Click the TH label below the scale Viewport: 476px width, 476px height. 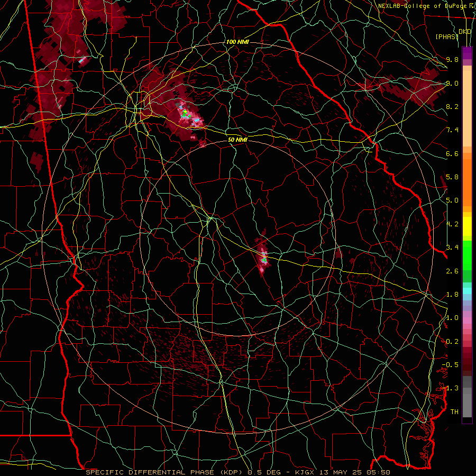point(454,412)
